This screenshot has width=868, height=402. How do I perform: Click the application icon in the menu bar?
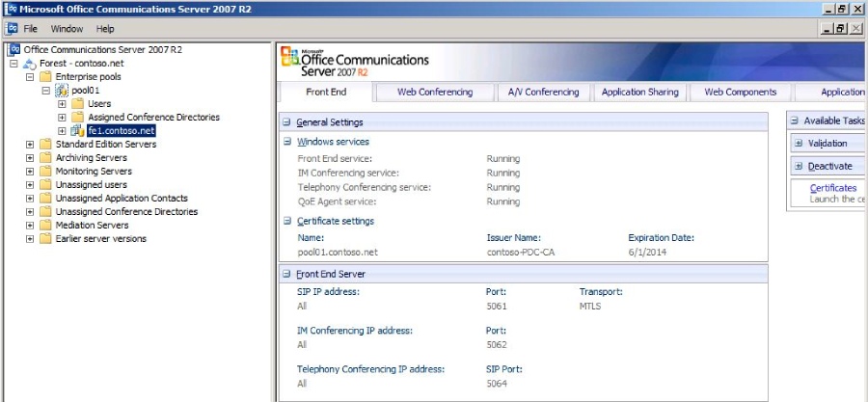tap(12, 29)
